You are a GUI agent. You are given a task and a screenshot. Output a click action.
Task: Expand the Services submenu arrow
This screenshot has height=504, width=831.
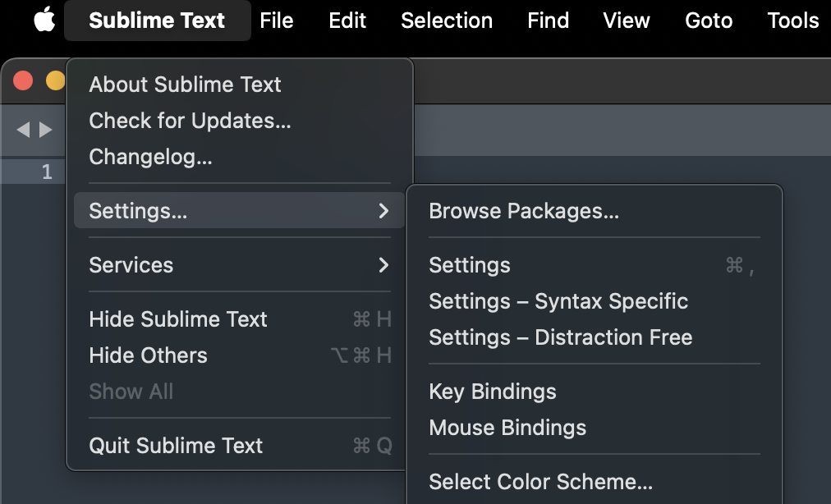(383, 265)
